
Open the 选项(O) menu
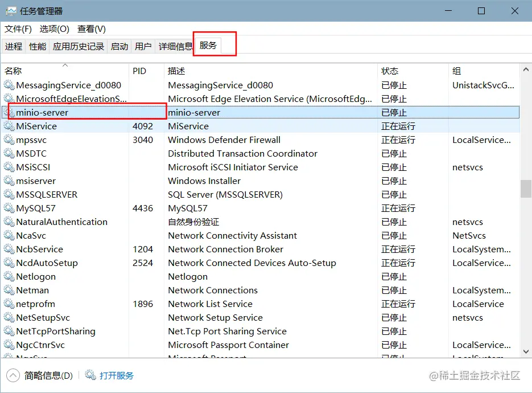54,29
